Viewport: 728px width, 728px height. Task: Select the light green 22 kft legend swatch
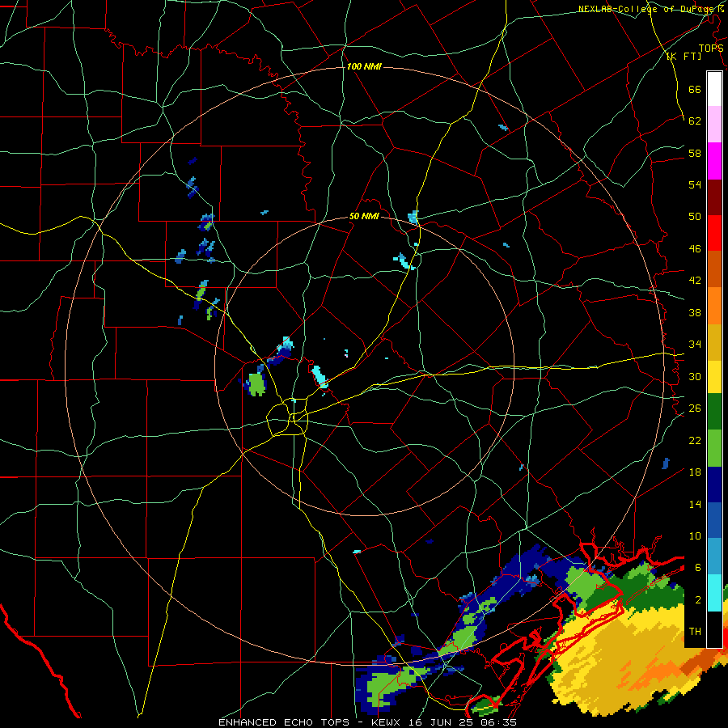714,447
